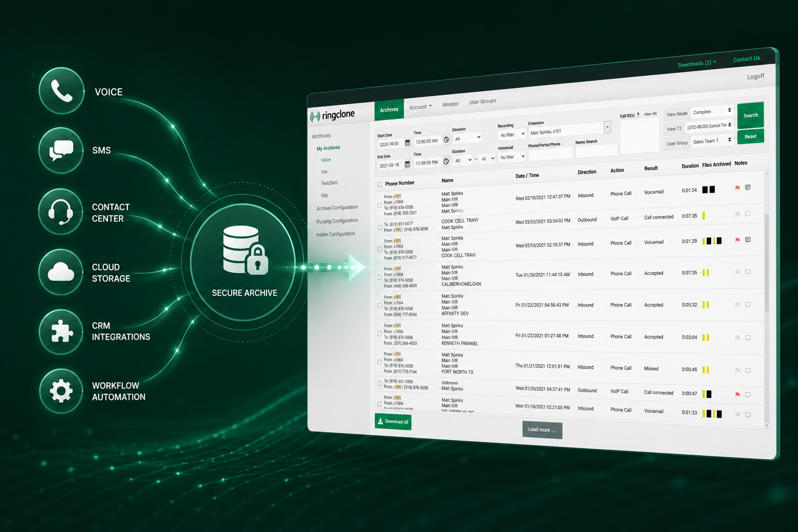Click the Call ID(s) question mark help
This screenshot has height=532, width=798.
click(x=638, y=115)
